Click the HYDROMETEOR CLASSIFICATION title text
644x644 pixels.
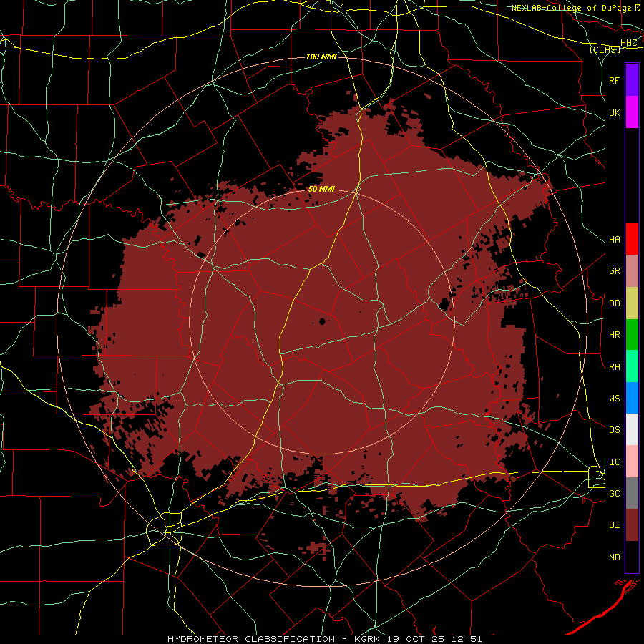tap(251, 639)
